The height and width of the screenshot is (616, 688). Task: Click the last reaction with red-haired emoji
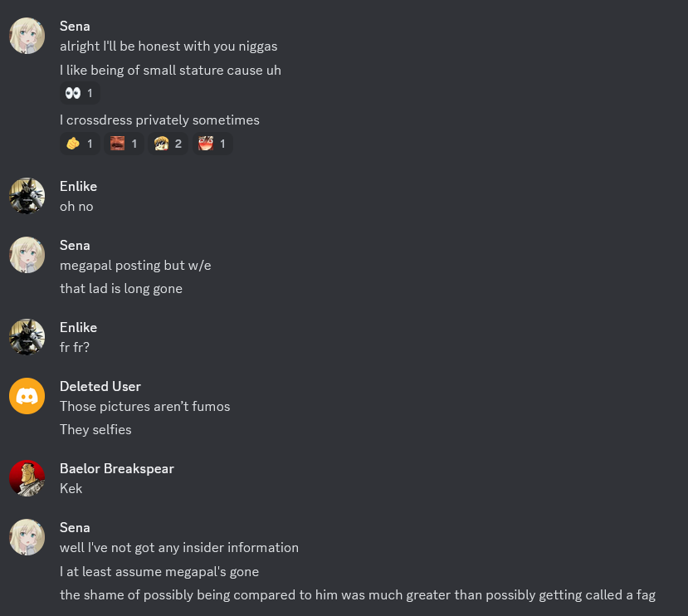[x=212, y=144]
